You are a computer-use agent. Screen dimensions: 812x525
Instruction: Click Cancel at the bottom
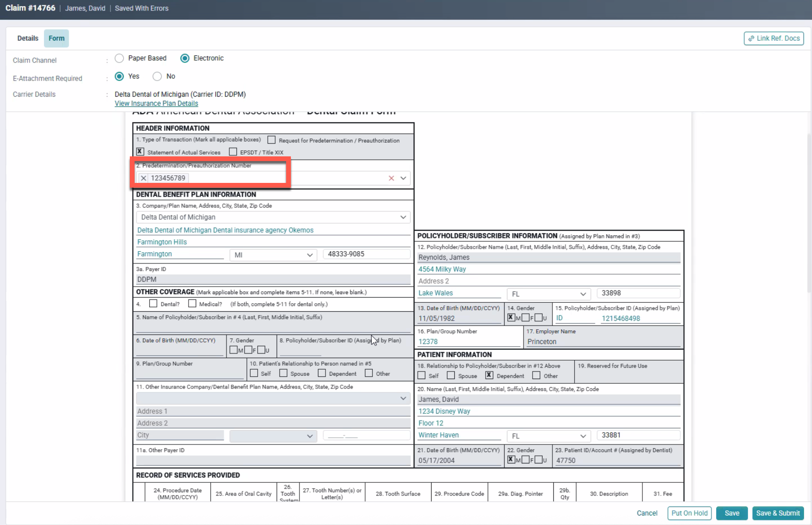(x=647, y=513)
